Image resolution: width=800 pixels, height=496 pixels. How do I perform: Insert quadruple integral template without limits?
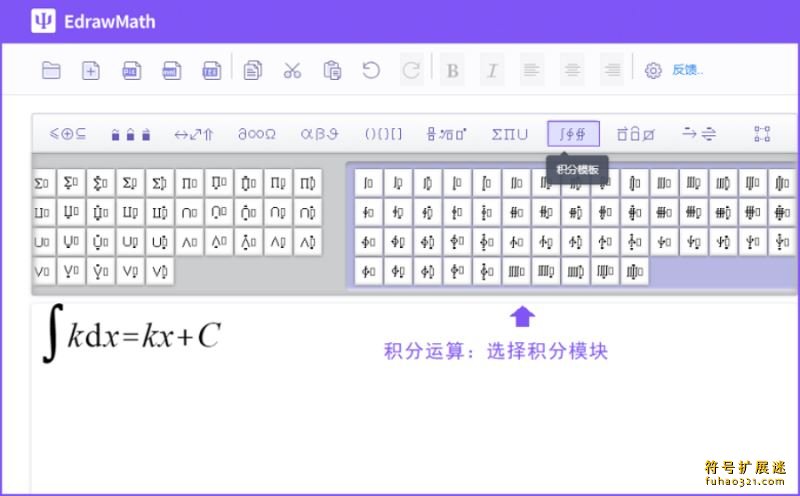(x=516, y=271)
